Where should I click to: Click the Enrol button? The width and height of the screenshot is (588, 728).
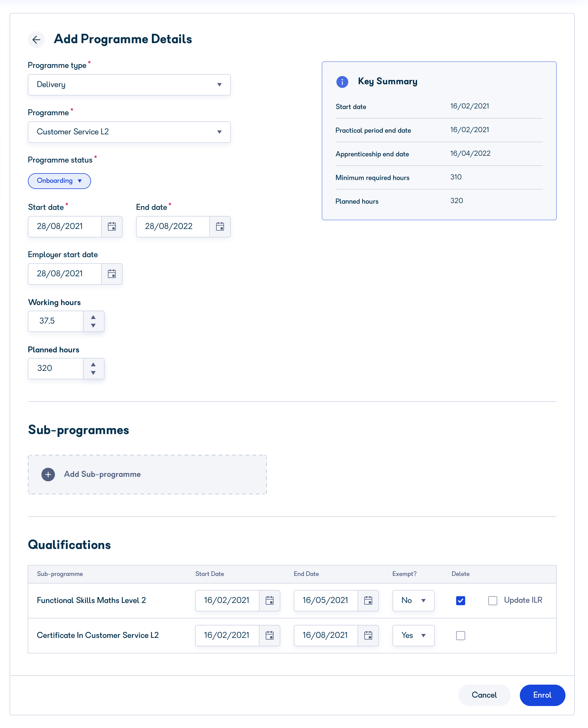coord(542,695)
